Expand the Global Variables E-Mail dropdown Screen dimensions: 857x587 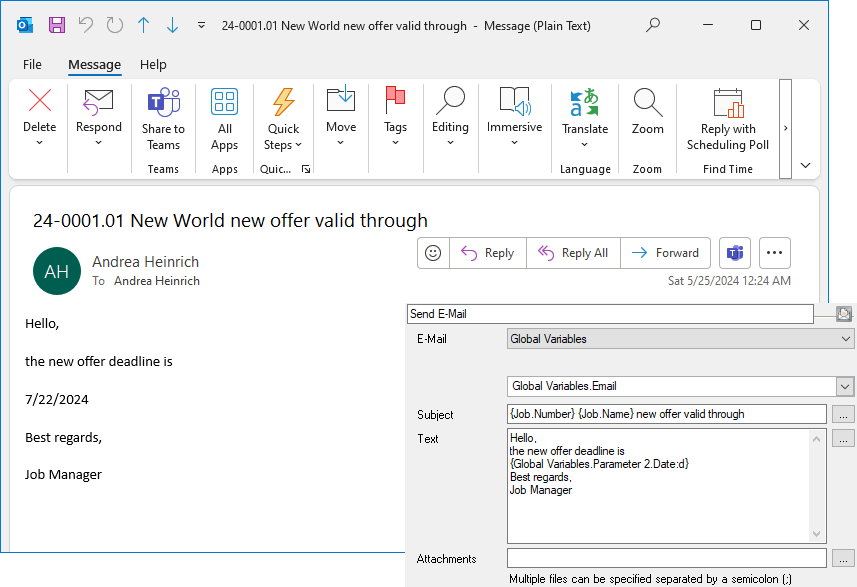[846, 339]
